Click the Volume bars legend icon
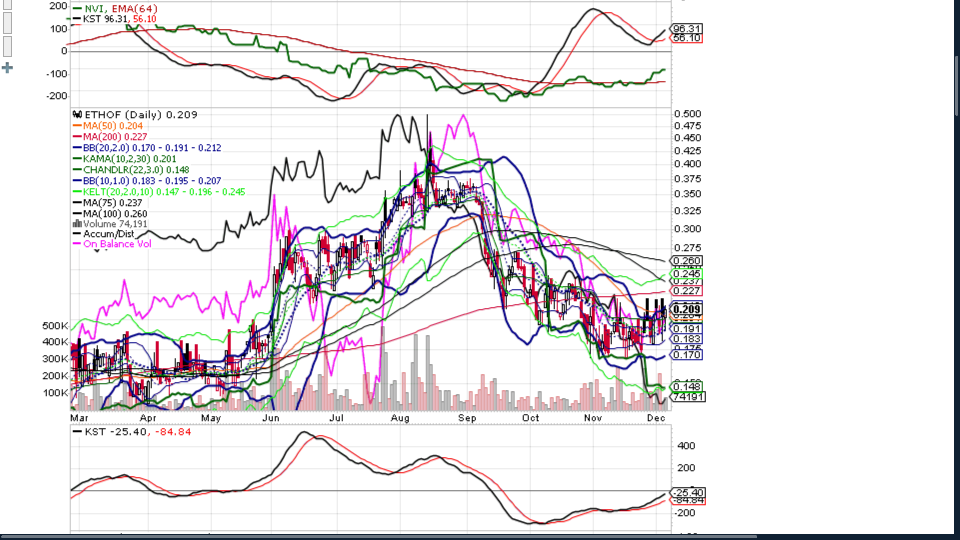 77,224
